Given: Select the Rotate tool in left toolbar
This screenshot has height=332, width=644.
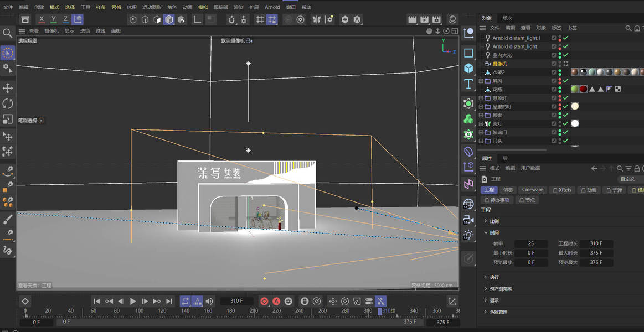Looking at the screenshot, I should (7, 103).
